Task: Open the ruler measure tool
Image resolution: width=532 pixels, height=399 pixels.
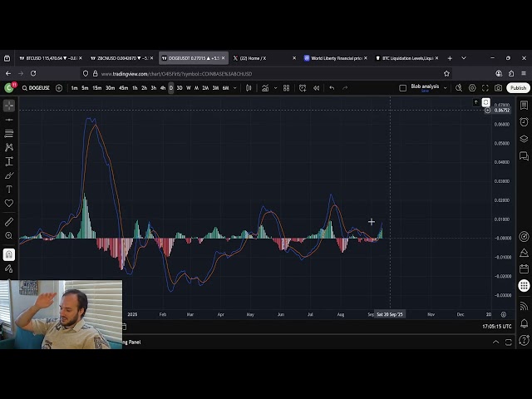Action: 9,222
